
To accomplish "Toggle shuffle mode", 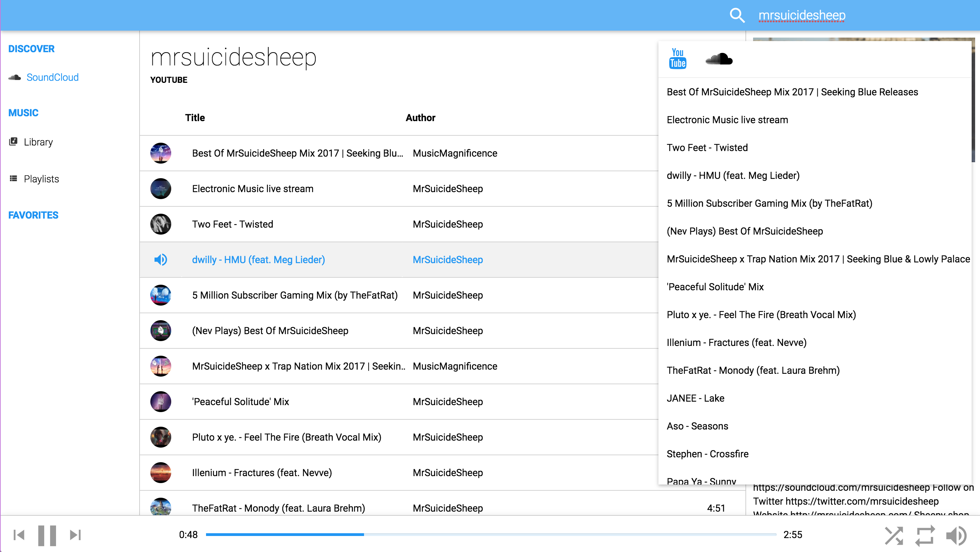I will (x=893, y=535).
